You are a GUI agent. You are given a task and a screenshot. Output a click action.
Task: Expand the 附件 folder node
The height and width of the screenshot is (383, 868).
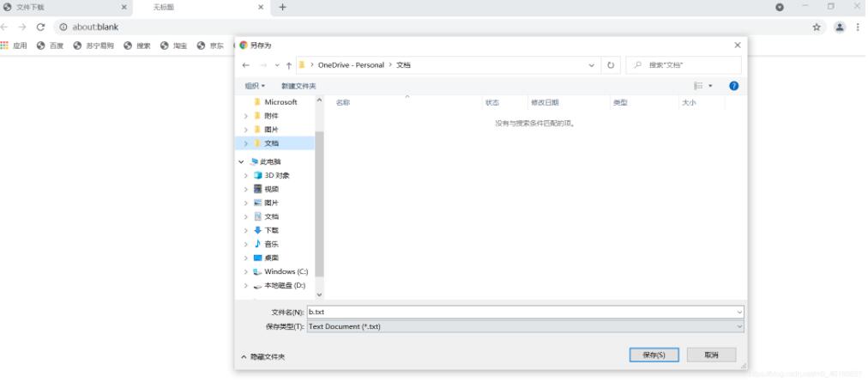tap(246, 116)
